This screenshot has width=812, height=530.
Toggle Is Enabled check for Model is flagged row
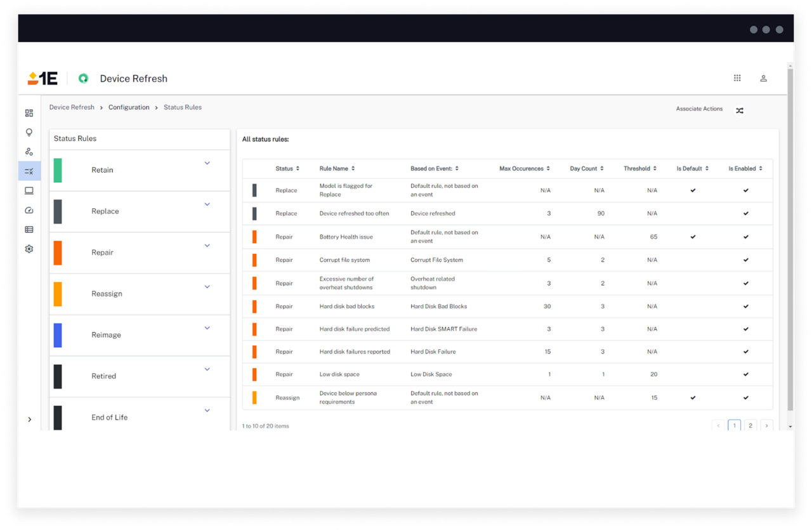pyautogui.click(x=745, y=190)
